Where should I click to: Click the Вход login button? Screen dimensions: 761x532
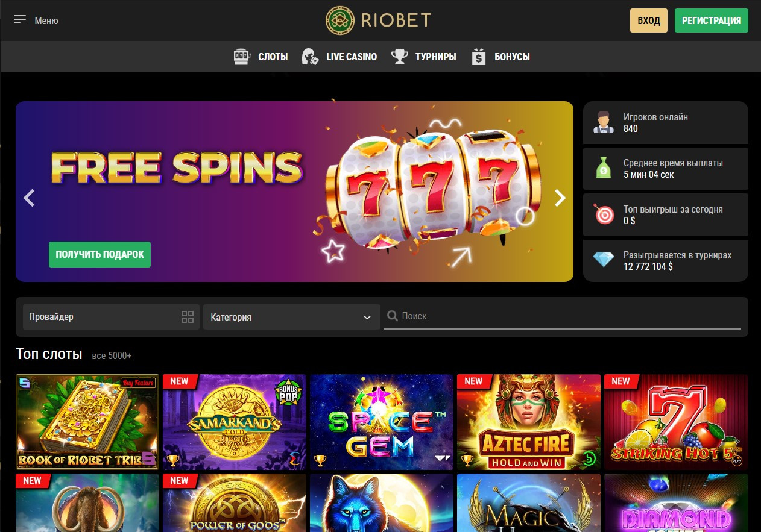point(649,20)
